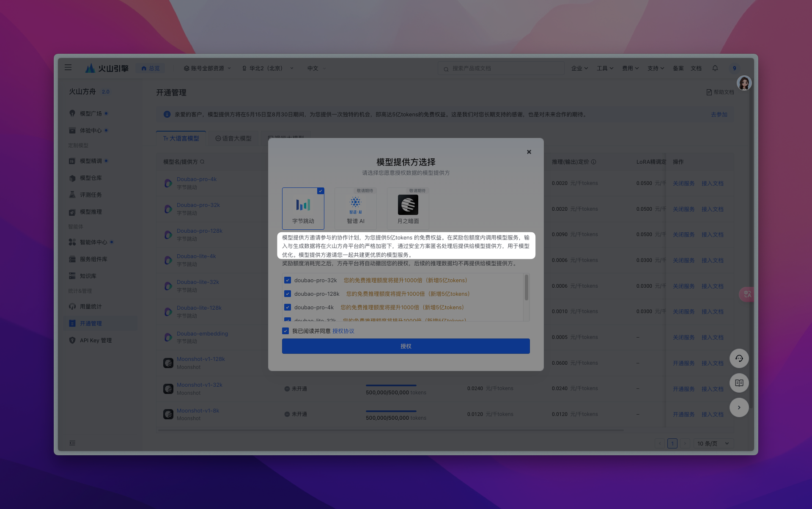
Task: Click the 智谱 AI provider logo
Action: [x=355, y=205]
